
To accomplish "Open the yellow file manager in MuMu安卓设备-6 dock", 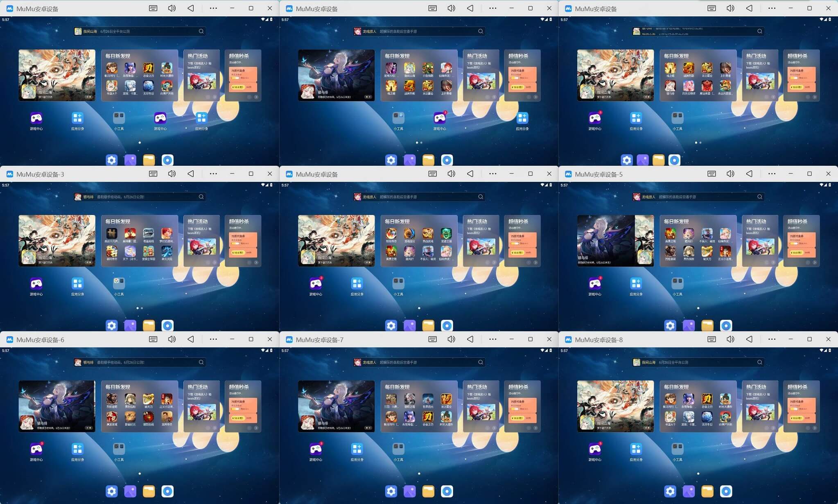I will 149,491.
